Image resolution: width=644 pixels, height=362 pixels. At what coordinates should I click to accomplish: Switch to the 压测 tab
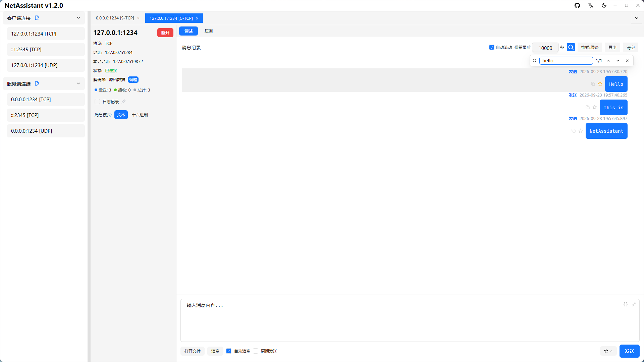[x=209, y=31]
